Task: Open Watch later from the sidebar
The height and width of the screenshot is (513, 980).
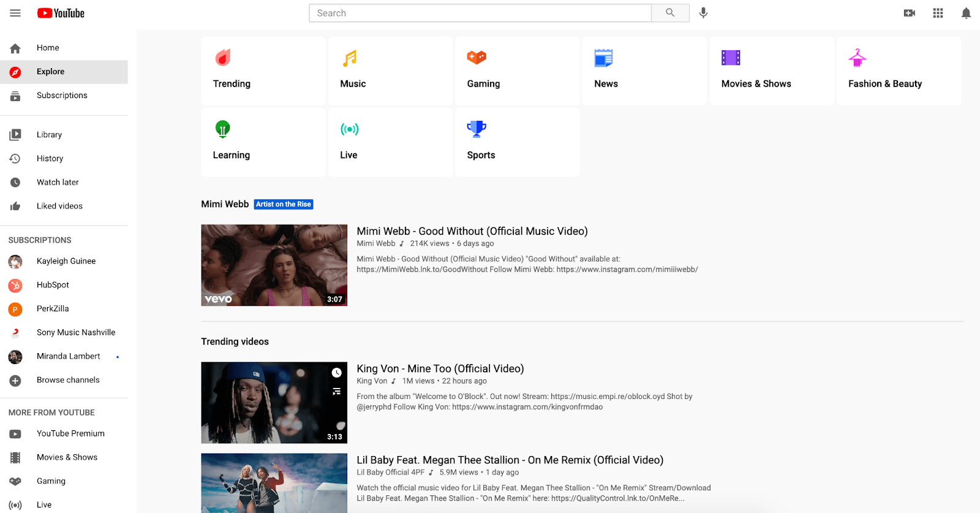Action: click(x=64, y=183)
